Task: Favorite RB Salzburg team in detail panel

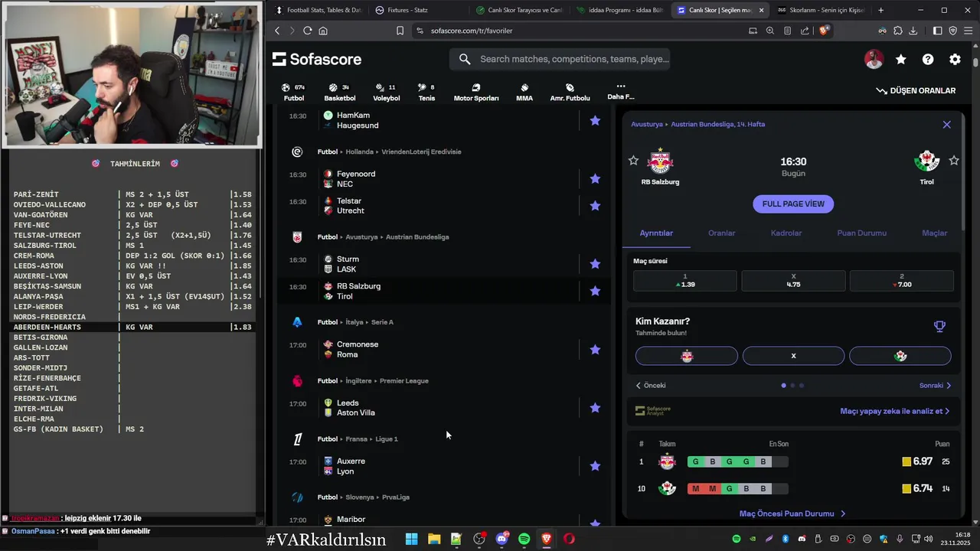Action: coord(633,161)
